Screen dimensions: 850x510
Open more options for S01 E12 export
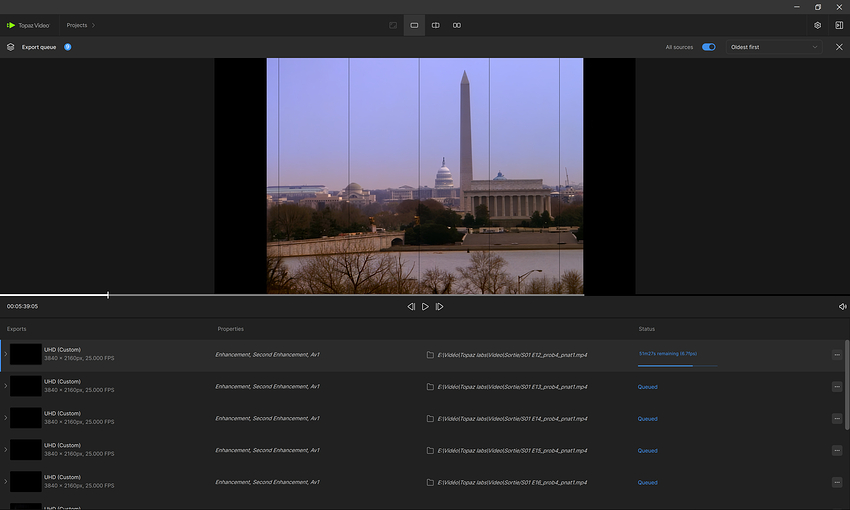pyautogui.click(x=837, y=355)
